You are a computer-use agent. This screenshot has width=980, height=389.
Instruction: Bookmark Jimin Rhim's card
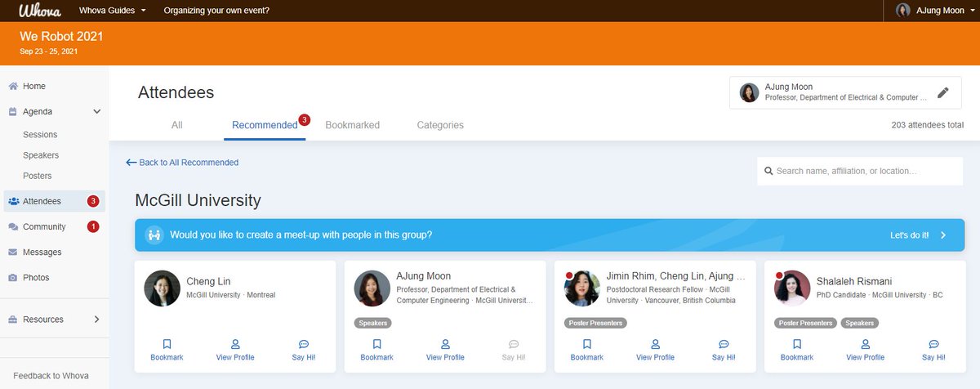point(587,350)
